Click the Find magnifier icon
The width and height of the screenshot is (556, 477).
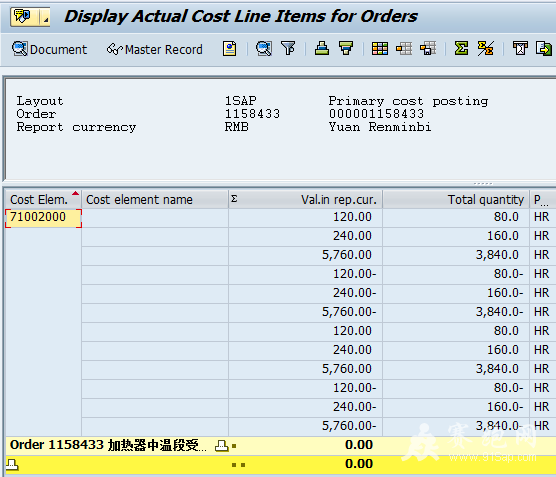click(x=264, y=49)
